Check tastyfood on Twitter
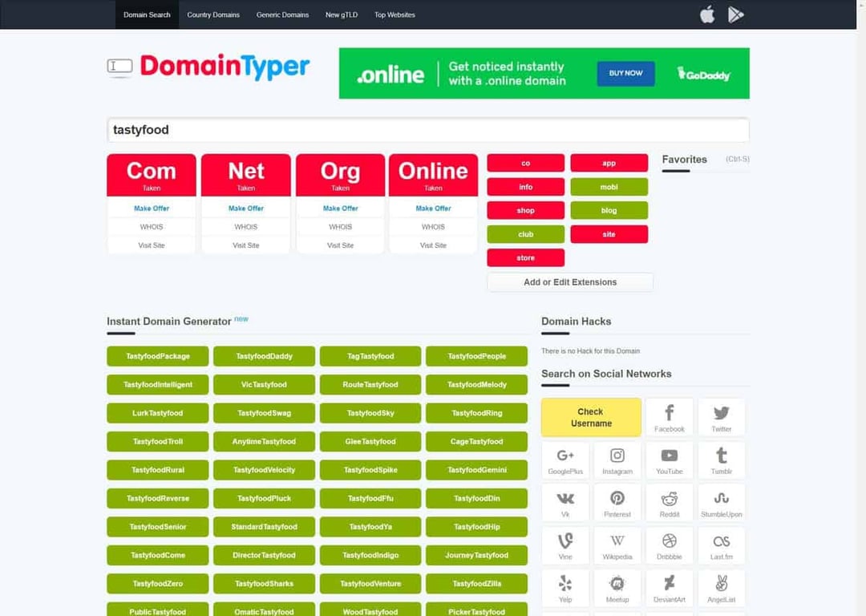Screen dimensions: 866x616 click(721, 415)
